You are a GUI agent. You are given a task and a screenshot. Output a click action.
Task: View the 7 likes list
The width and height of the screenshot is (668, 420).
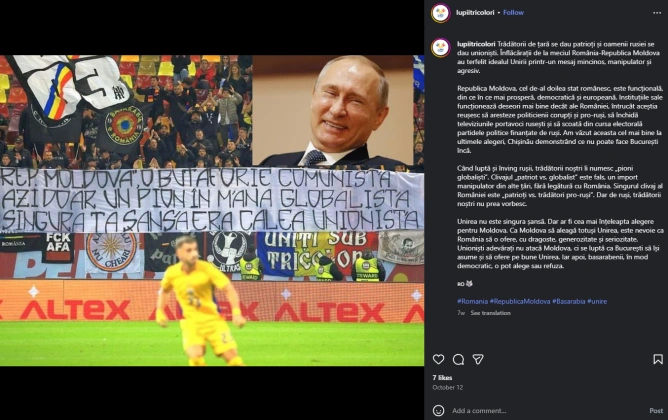coord(442,377)
